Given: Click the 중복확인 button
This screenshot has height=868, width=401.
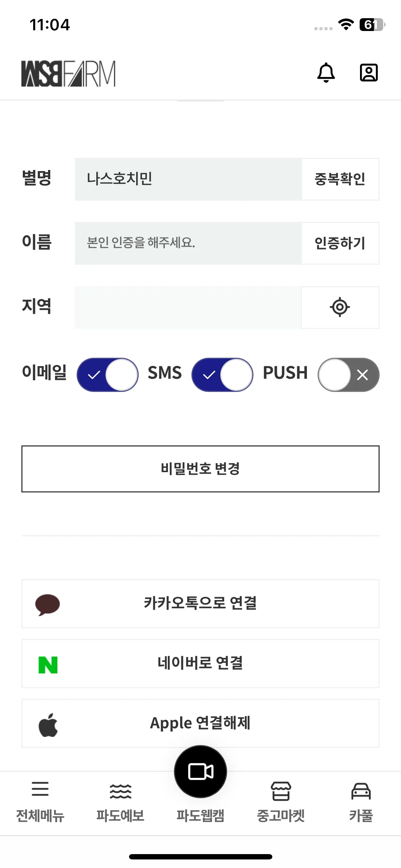Looking at the screenshot, I should (340, 179).
